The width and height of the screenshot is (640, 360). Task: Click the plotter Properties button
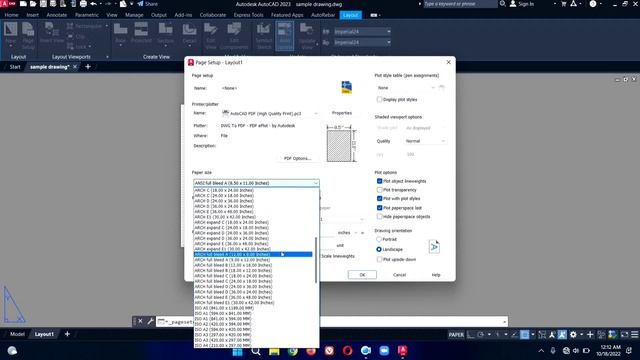[x=342, y=113]
